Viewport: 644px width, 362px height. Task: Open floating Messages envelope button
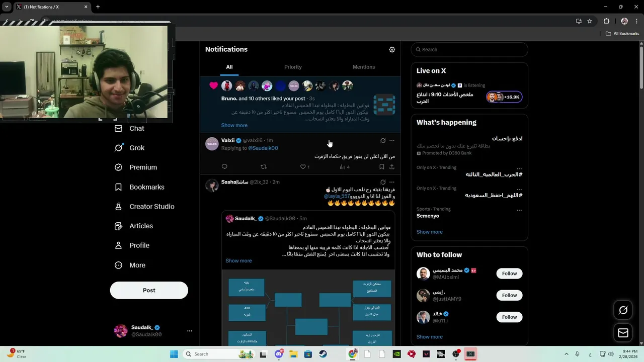[x=623, y=333]
